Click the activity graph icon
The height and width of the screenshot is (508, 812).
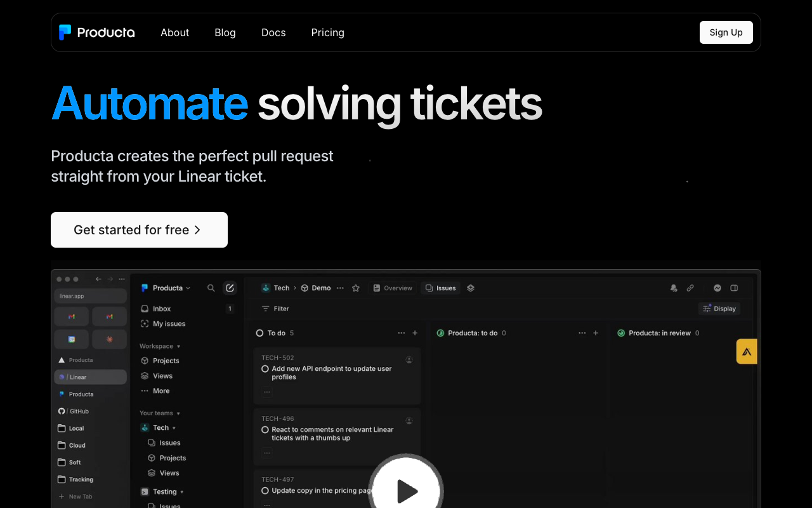click(x=717, y=288)
